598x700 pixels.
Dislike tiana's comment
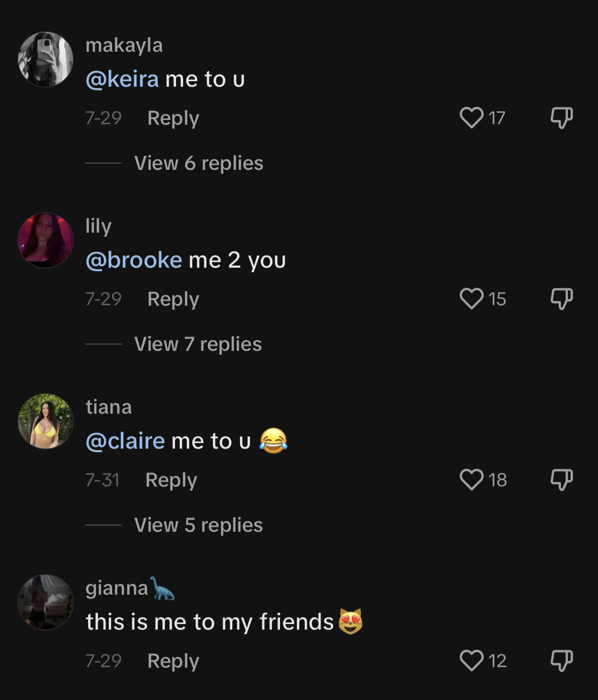pos(561,480)
